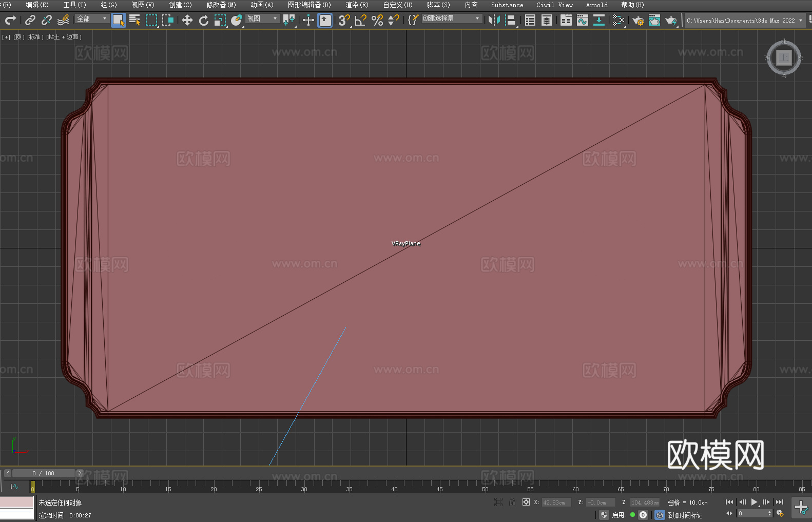Toggle Scene Explorer icon

pyautogui.click(x=530, y=20)
